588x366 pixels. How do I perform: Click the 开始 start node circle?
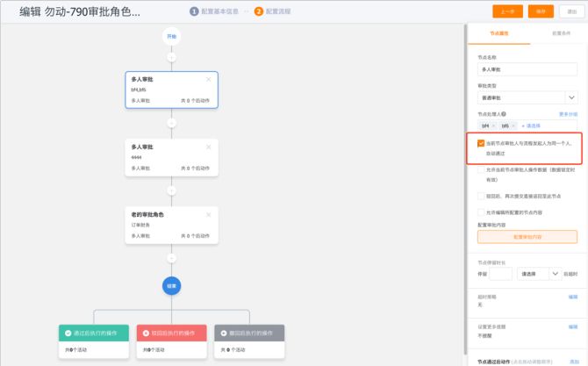(171, 36)
